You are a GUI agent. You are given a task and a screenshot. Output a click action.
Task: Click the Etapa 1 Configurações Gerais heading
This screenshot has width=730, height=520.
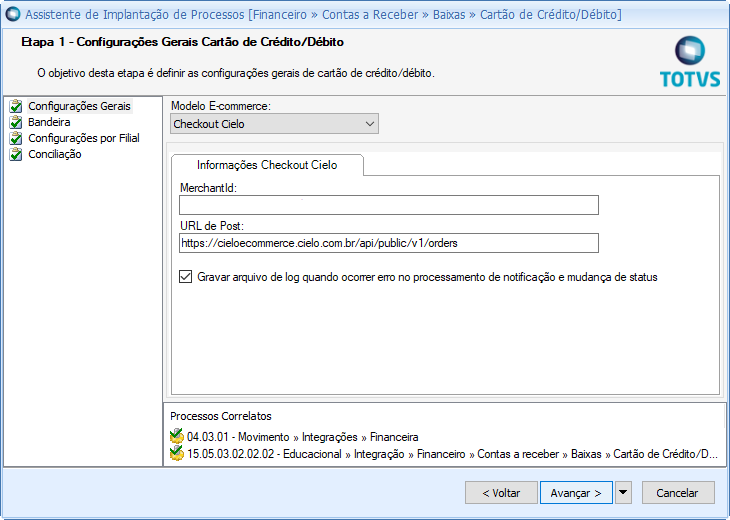(182, 42)
